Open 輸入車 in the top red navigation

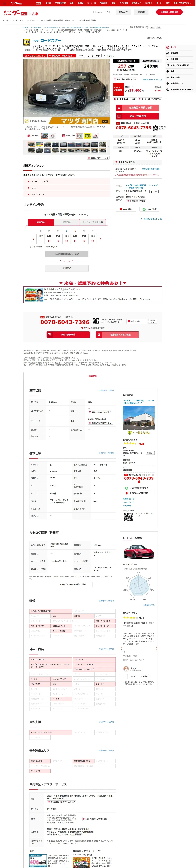tap(48, 3)
